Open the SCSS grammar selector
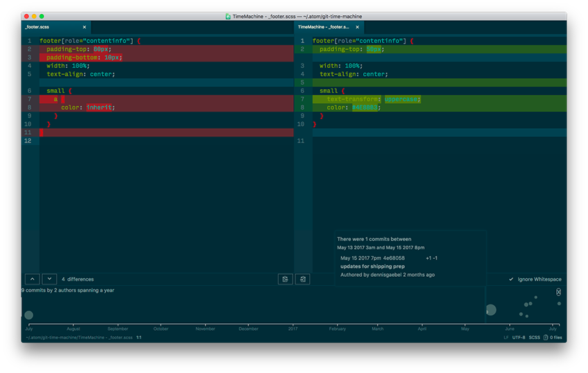 click(534, 338)
